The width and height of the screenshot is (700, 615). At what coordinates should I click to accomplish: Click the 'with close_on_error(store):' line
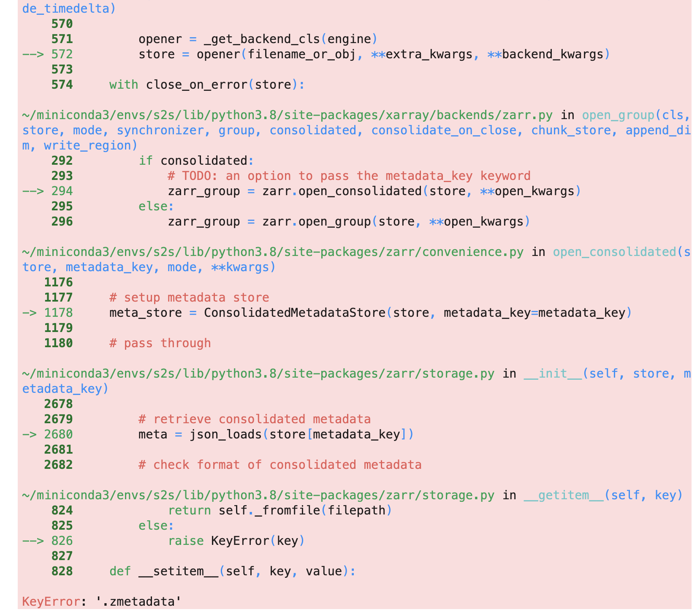207,84
